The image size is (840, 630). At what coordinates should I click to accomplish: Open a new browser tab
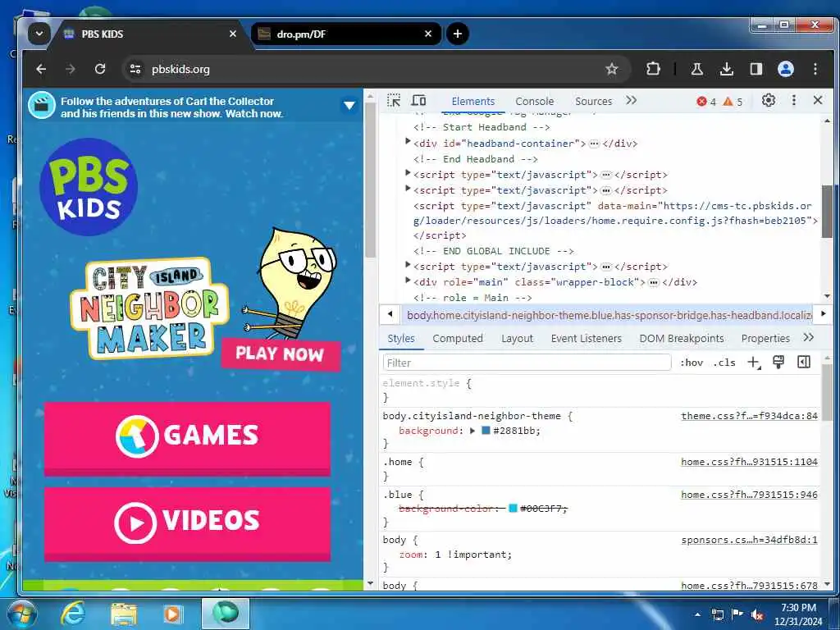click(458, 34)
